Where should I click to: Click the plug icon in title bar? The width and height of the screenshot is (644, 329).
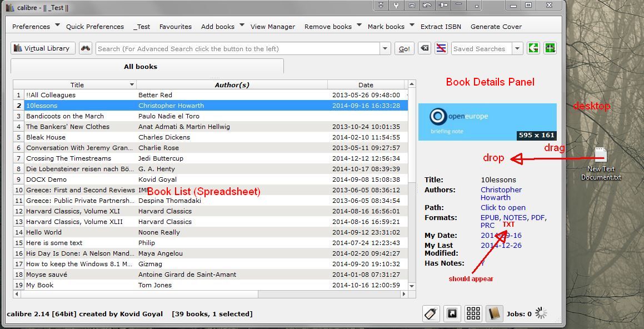[x=443, y=6]
